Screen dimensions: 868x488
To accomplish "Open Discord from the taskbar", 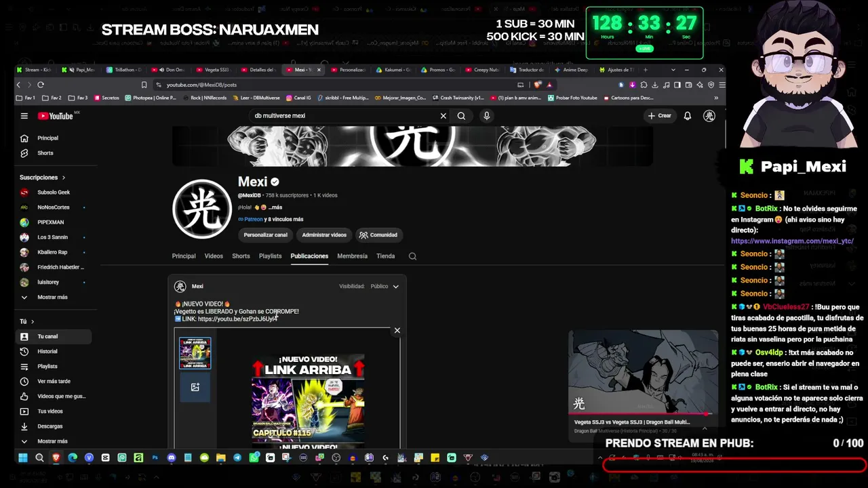I will (x=171, y=458).
